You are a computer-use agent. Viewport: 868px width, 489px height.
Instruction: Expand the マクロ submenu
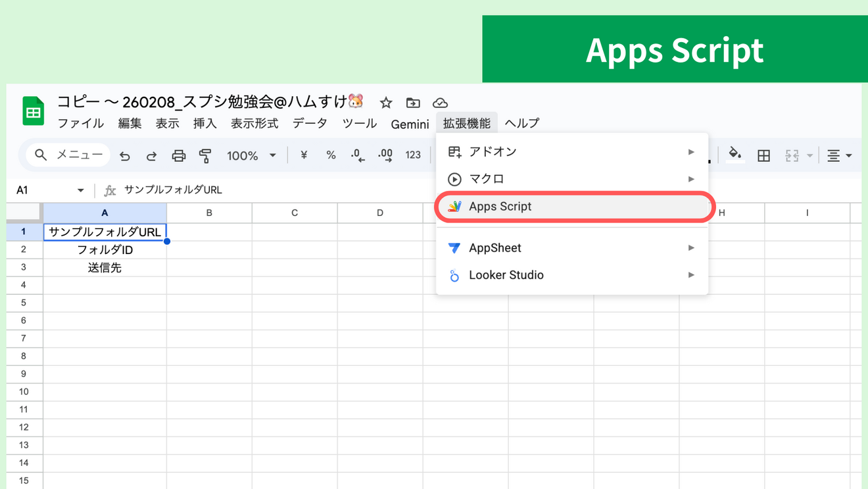point(572,179)
